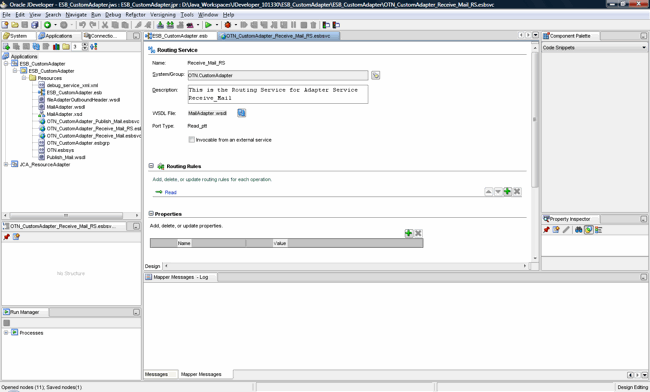Image resolution: width=650 pixels, height=392 pixels.
Task: Expand the JCA_ResourceAdapter tree node
Action: (x=6, y=165)
